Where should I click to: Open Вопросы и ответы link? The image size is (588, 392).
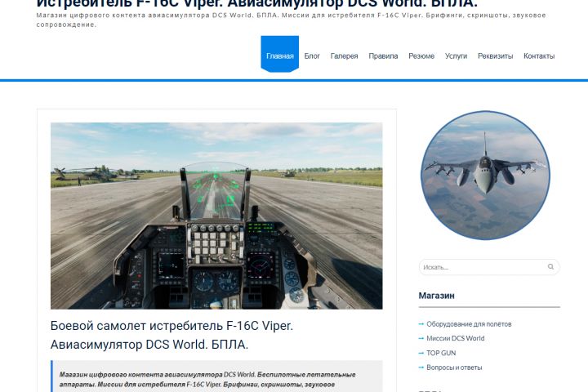pyautogui.click(x=454, y=367)
